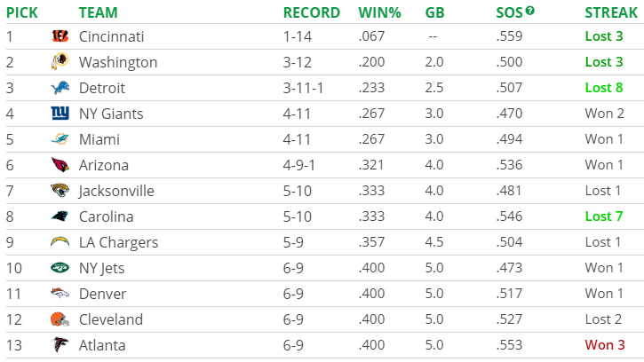Image resolution: width=644 pixels, height=362 pixels.
Task: Click the Carolina Panthers logo icon
Action: tap(60, 216)
